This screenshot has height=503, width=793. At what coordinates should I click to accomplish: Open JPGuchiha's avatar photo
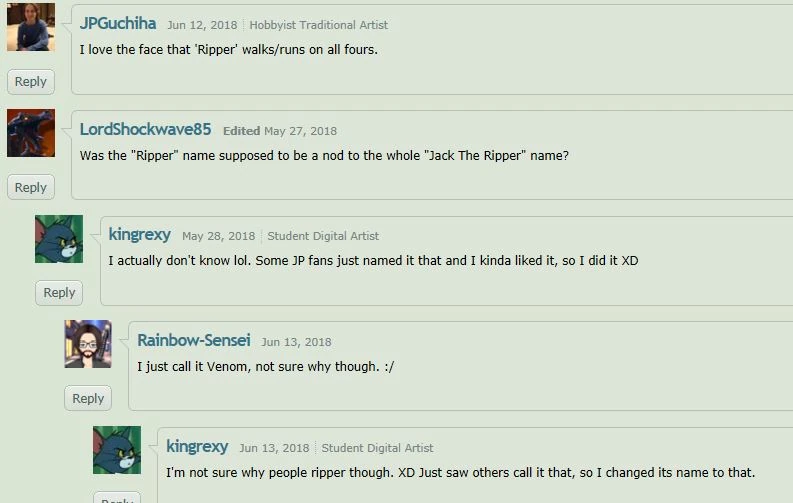(x=31, y=27)
